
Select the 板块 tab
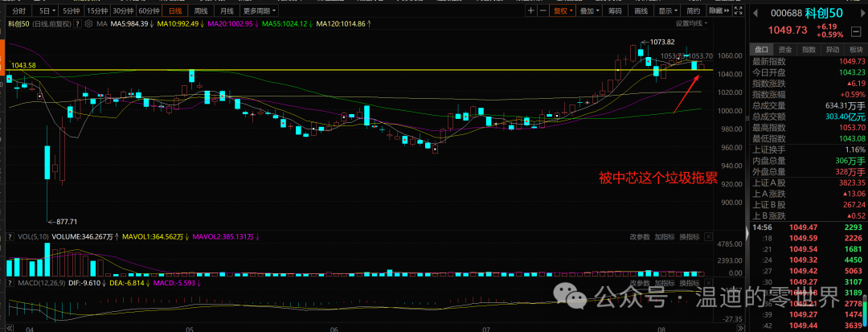pos(856,50)
